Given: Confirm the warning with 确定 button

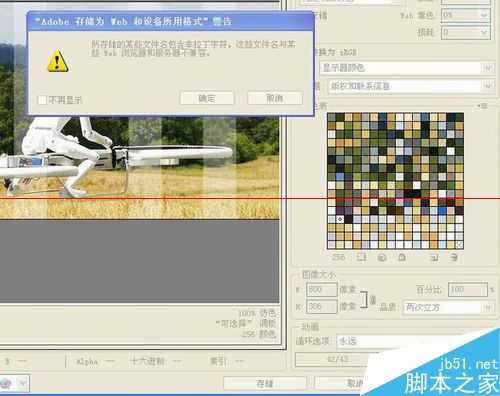Looking at the screenshot, I should (x=207, y=98).
